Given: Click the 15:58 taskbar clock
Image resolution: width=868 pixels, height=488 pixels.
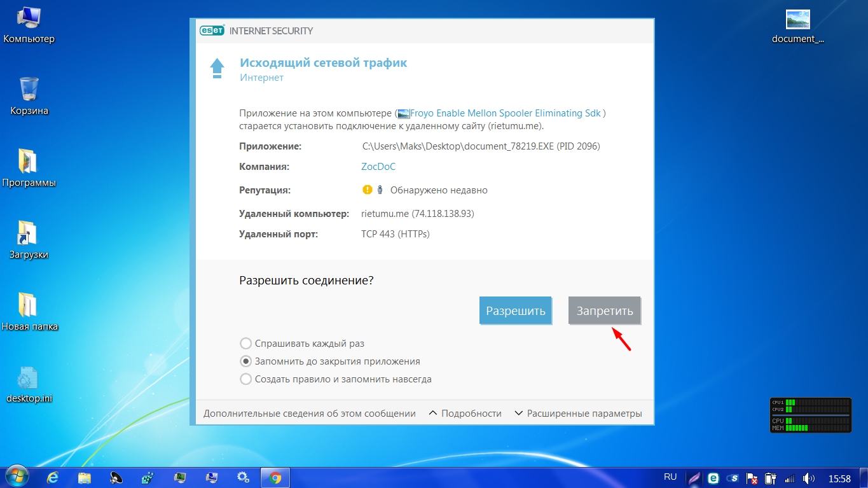Looking at the screenshot, I should tap(839, 478).
